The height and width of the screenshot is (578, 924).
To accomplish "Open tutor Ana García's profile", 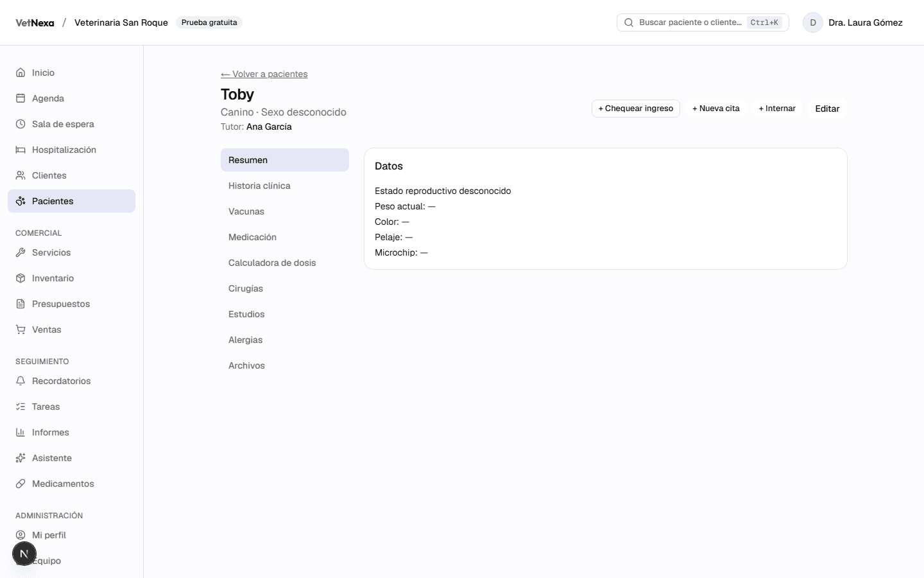I will pyautogui.click(x=269, y=127).
